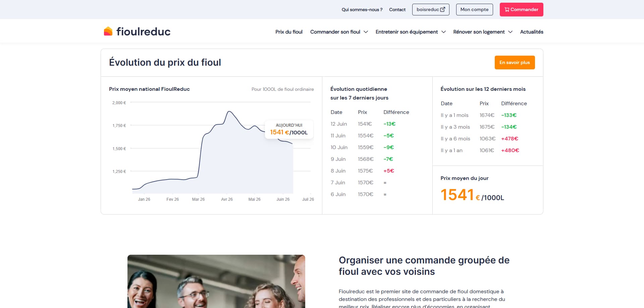Click the fioulreduc wordmark
The image size is (644, 308).
pyautogui.click(x=143, y=32)
